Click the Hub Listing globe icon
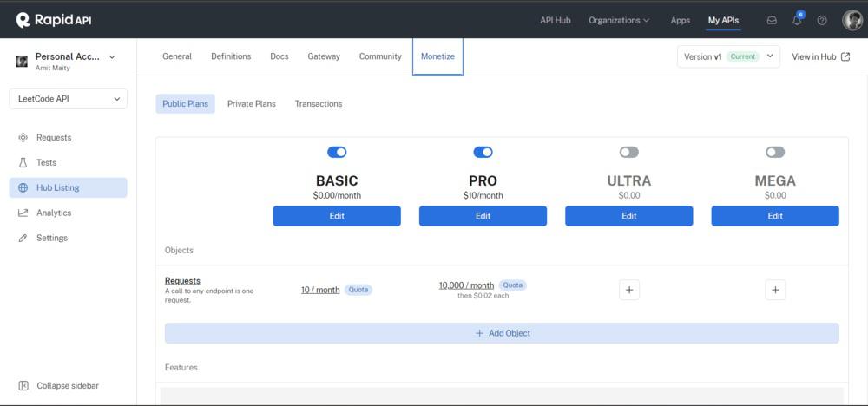 point(23,187)
